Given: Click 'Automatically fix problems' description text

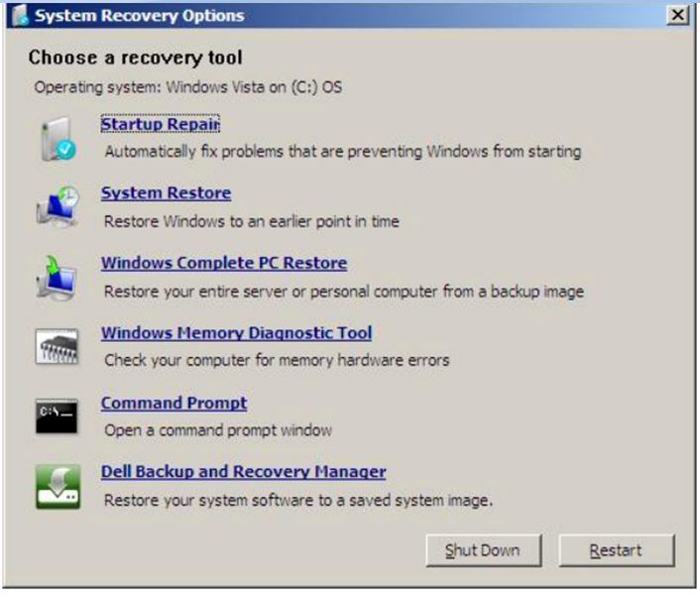Looking at the screenshot, I should [343, 152].
